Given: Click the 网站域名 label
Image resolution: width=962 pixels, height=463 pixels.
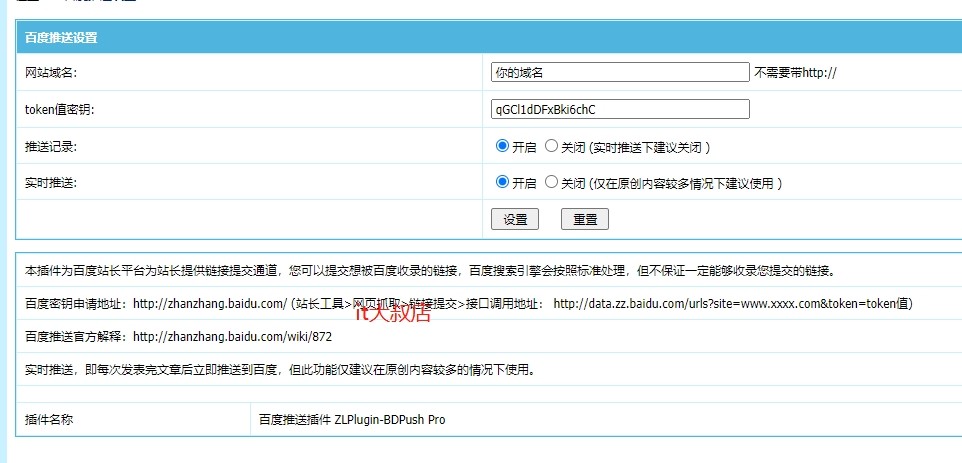Looking at the screenshot, I should [51, 73].
